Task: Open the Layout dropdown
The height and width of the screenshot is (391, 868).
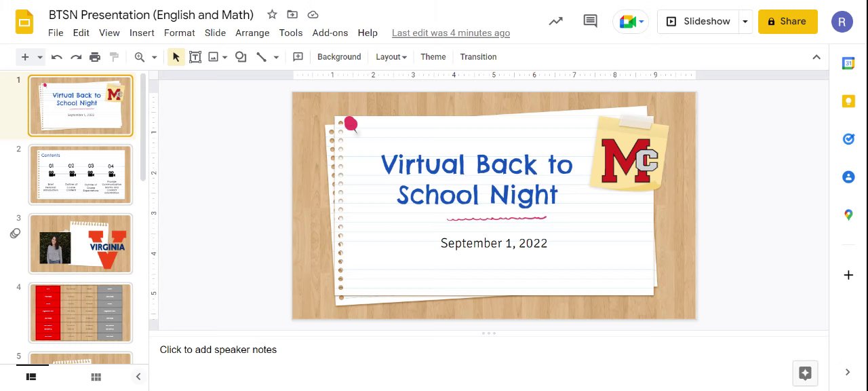Action: [391, 57]
